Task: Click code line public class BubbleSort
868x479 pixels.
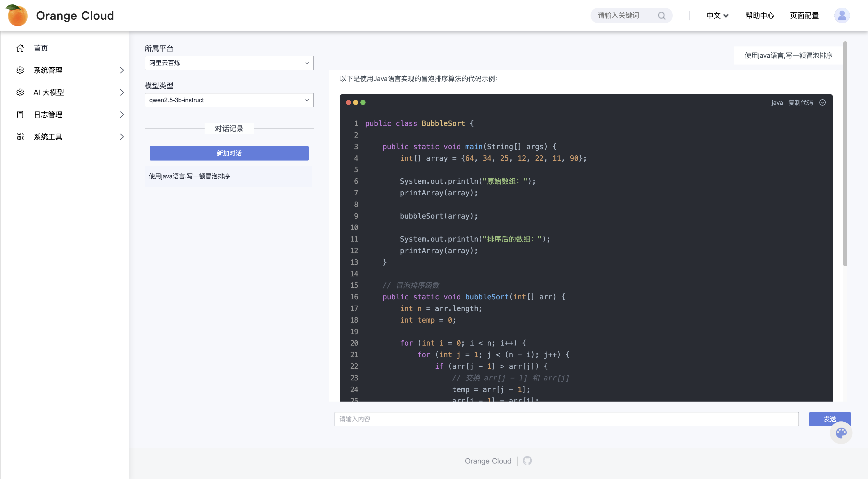Action: pos(419,123)
